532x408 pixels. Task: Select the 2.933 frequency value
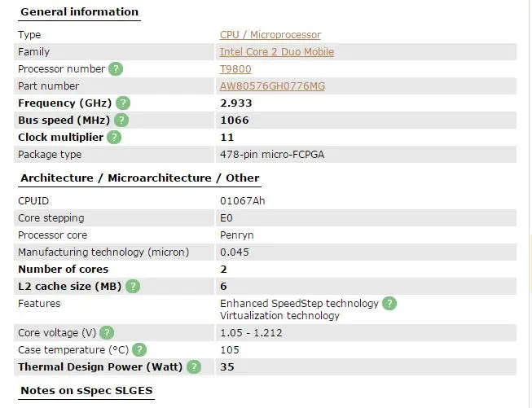(x=235, y=103)
